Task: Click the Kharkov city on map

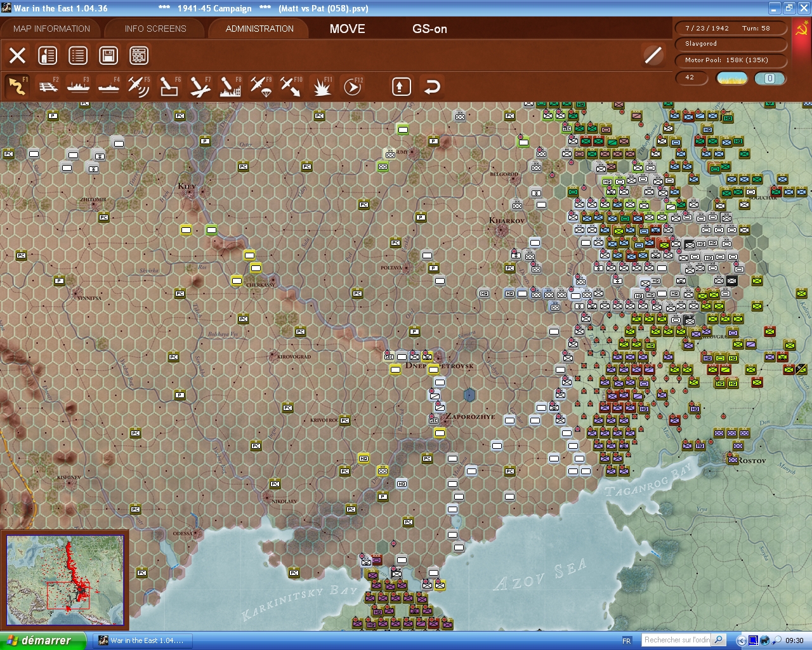Action: click(x=507, y=222)
